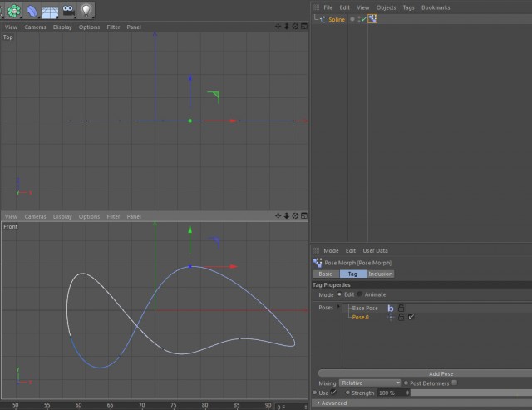Viewport: 532px width, 410px height.
Task: Click the Strength 100 % input field
Action: pos(392,393)
